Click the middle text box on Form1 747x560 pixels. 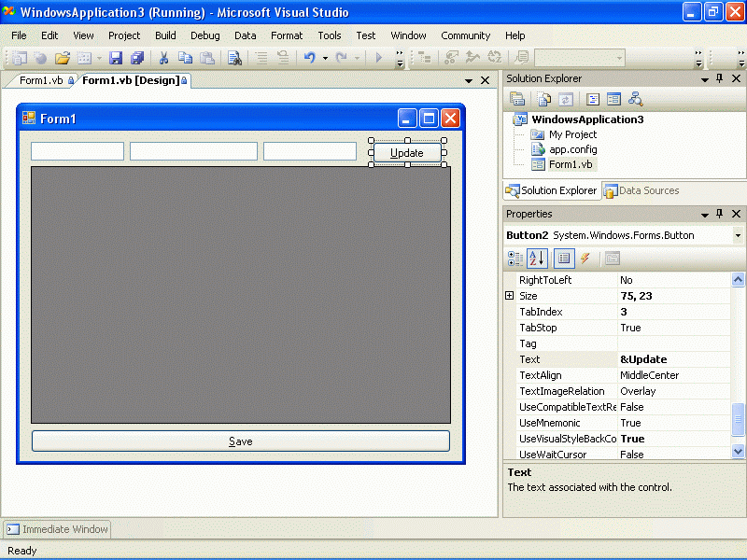coord(194,151)
